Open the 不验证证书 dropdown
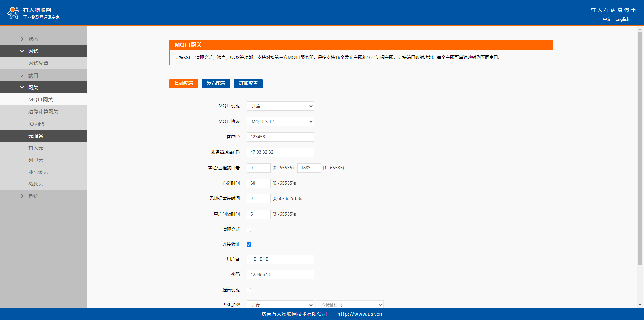This screenshot has height=320, width=644. pos(350,304)
